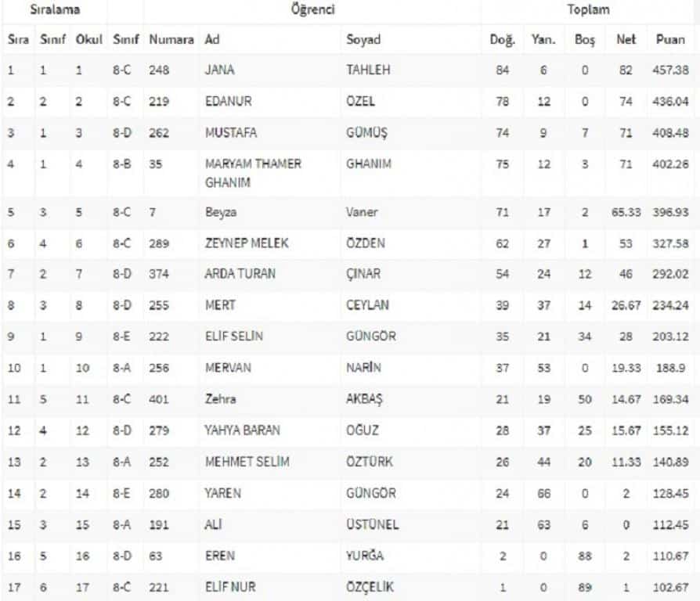Click the Soyad column header
Viewport: 700px width, 601px height.
coord(363,40)
